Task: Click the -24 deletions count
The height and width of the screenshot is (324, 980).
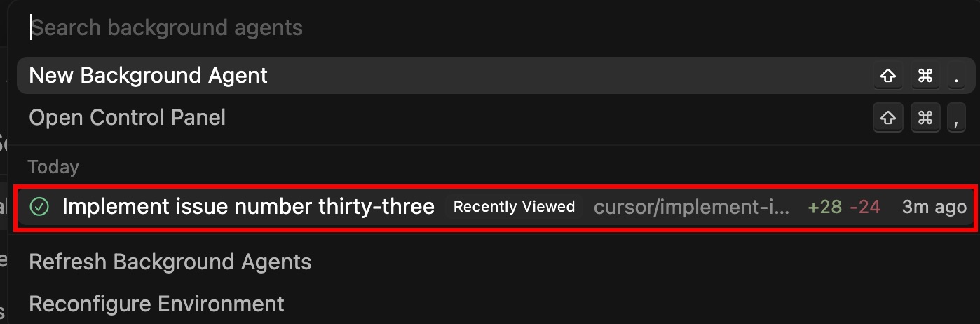Action: [x=865, y=207]
